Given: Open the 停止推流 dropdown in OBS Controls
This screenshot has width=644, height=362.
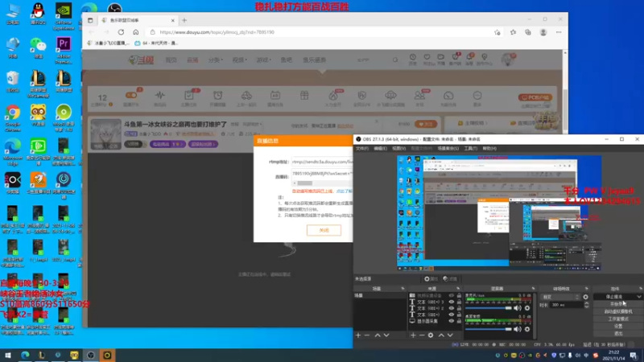Looking at the screenshot, I should 639,296.
